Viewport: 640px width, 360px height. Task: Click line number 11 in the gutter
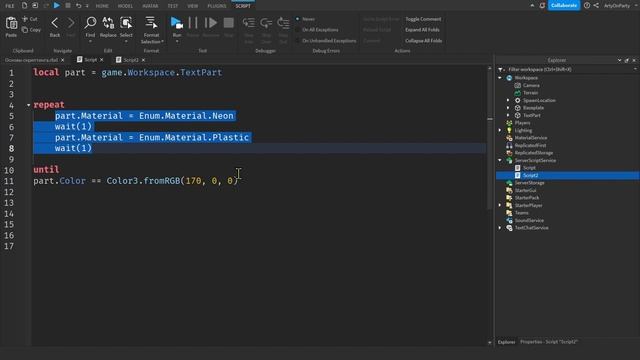pyautogui.click(x=9, y=181)
